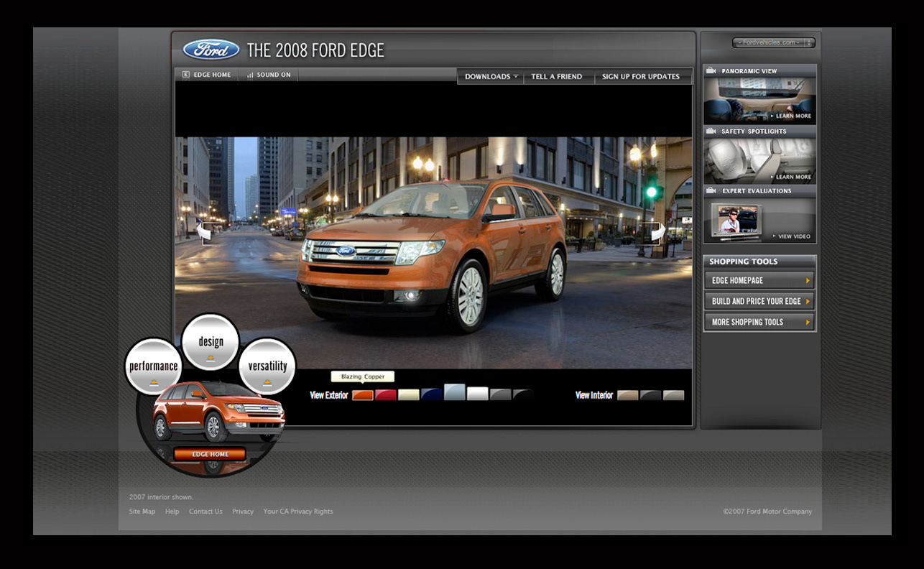
Task: Click the camera icon beside Expert Evaluations
Action: coord(711,191)
